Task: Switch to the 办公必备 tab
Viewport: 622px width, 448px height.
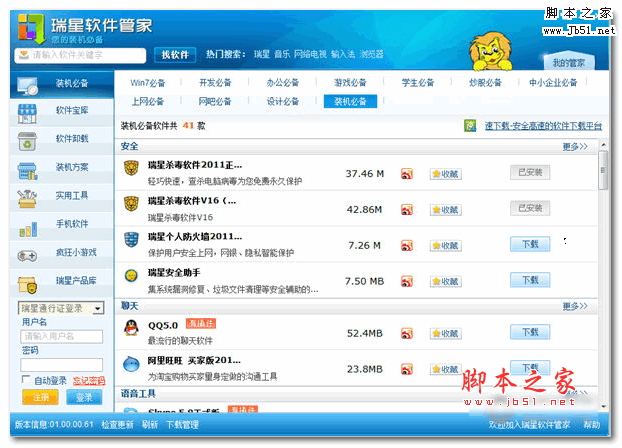Action: [x=282, y=83]
